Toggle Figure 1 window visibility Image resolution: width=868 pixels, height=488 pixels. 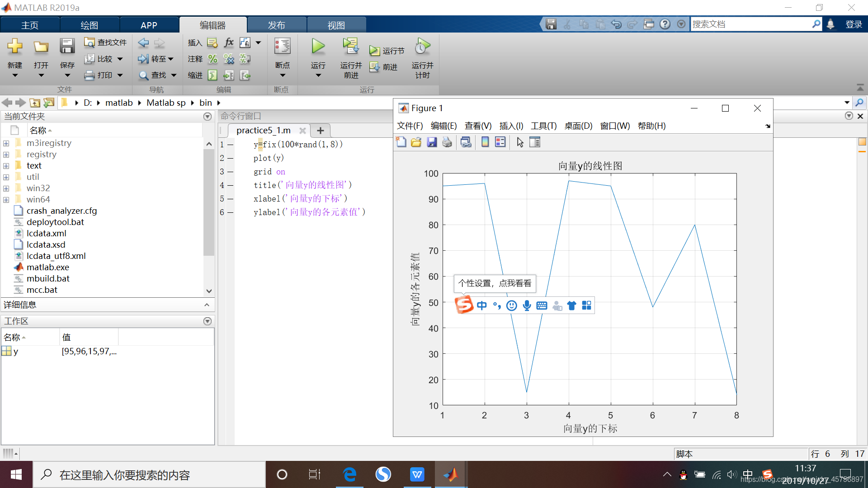click(x=694, y=108)
